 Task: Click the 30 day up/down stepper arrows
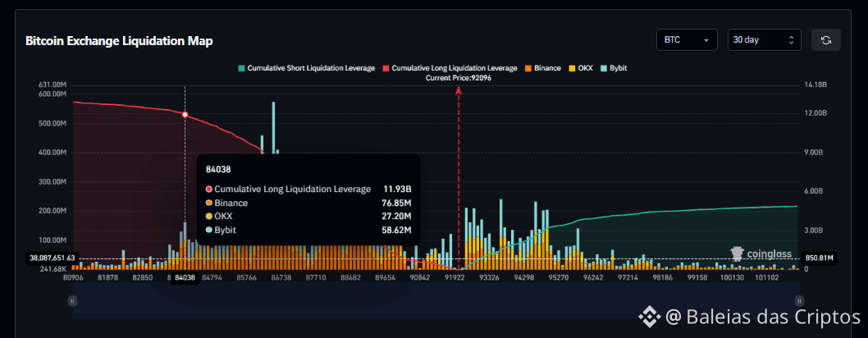(x=791, y=39)
